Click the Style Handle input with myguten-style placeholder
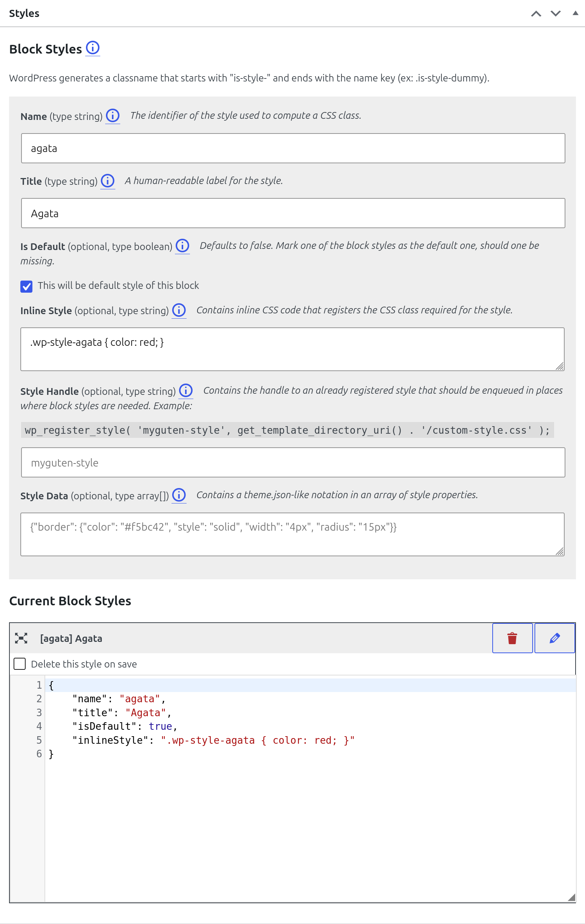The height and width of the screenshot is (924, 585). pos(293,462)
